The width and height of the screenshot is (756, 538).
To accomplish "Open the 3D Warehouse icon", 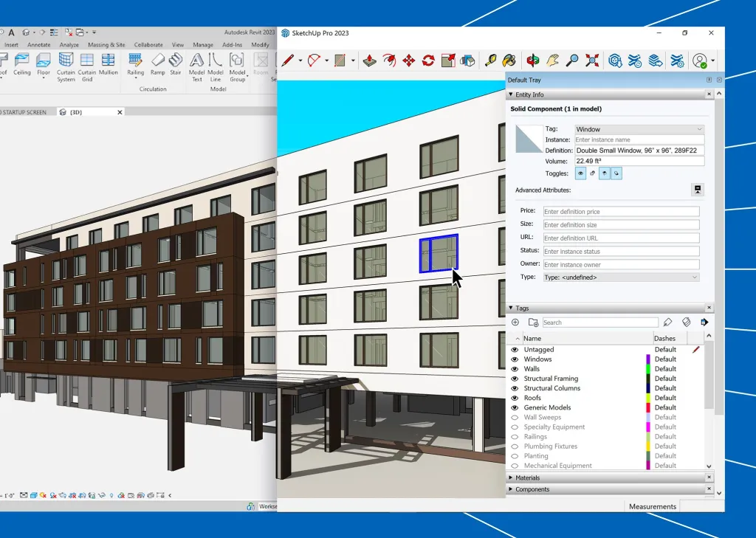I will (x=615, y=61).
